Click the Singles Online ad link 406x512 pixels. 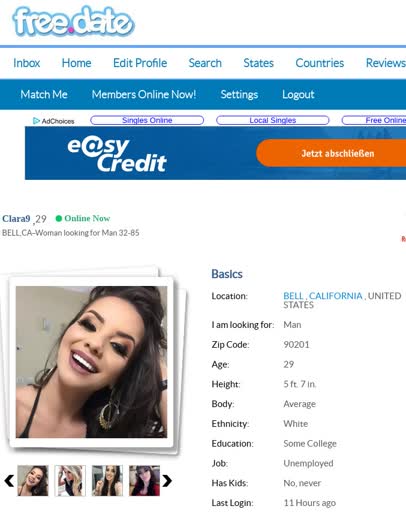pos(147,120)
